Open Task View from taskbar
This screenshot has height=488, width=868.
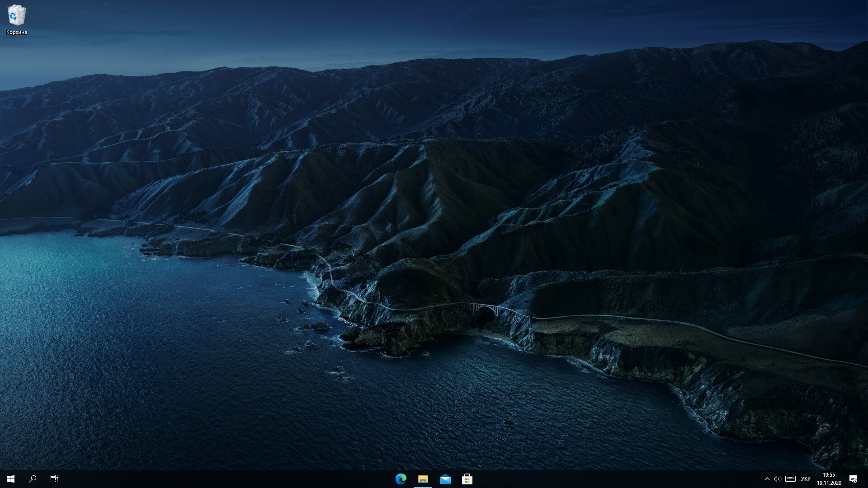[x=54, y=479]
